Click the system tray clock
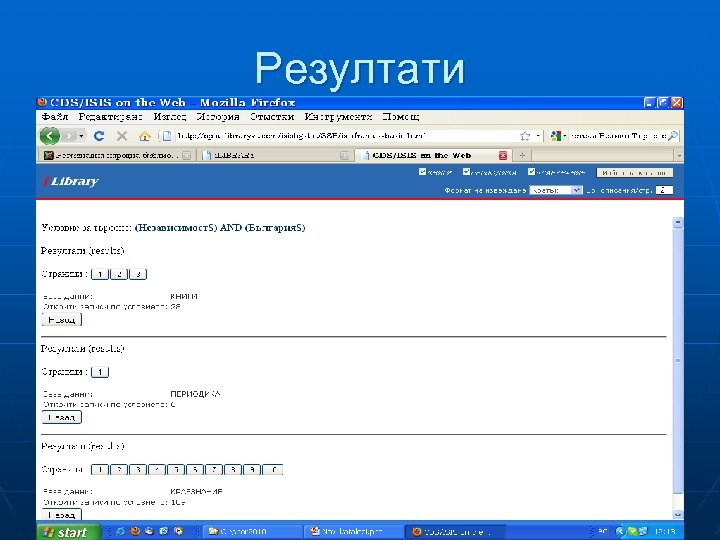 664,532
